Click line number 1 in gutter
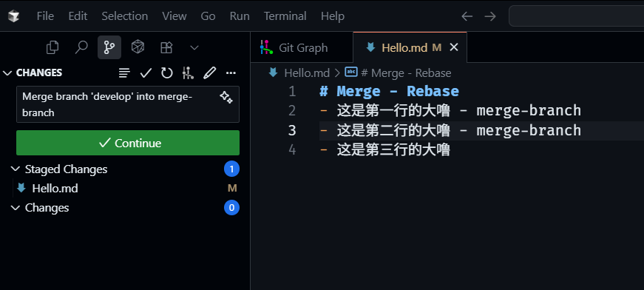Screen dimensions: 644x290 (292, 91)
